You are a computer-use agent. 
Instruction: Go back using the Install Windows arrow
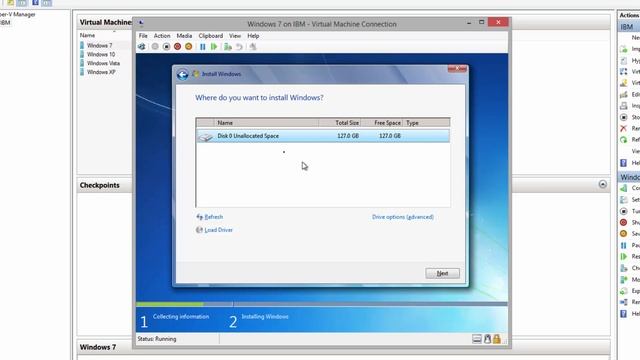pos(182,74)
